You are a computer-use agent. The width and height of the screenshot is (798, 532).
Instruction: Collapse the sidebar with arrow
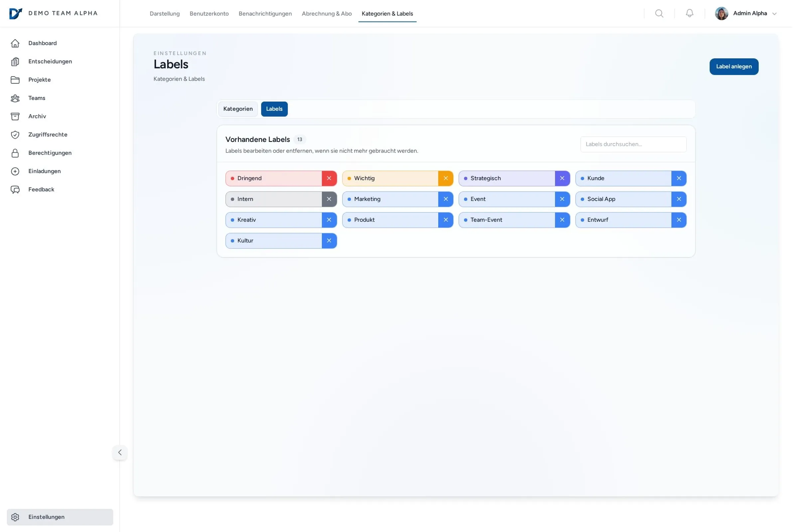[120, 452]
